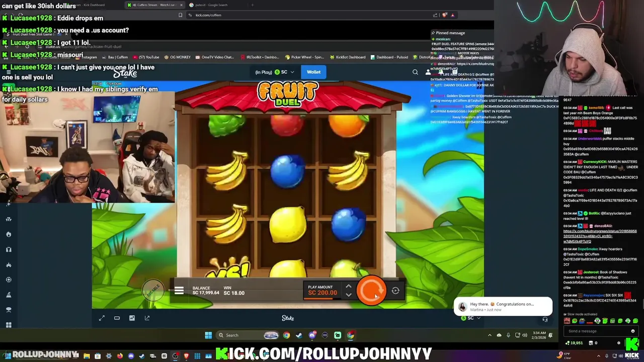Open the channel points 19,951 indicator

pos(574,343)
